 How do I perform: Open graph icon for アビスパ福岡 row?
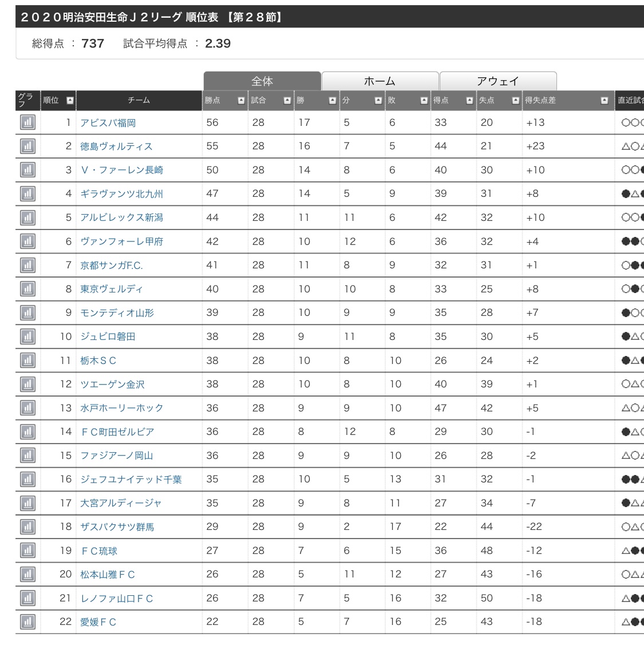[x=27, y=122]
